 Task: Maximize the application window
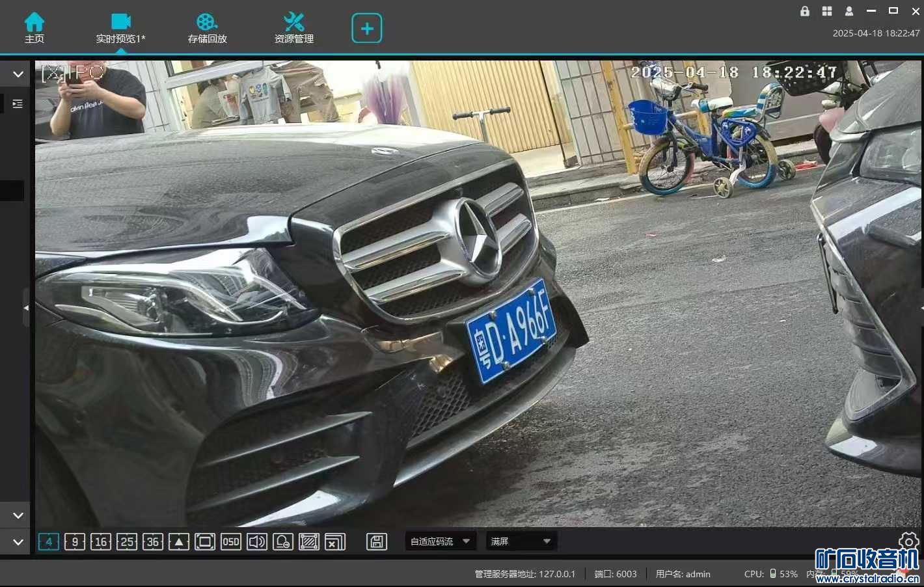click(x=893, y=11)
